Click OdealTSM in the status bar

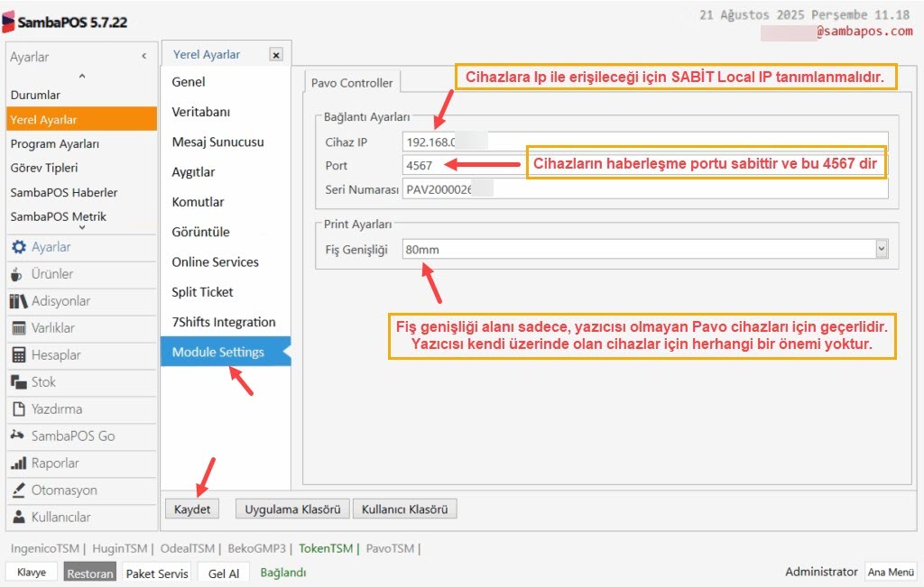click(x=188, y=548)
